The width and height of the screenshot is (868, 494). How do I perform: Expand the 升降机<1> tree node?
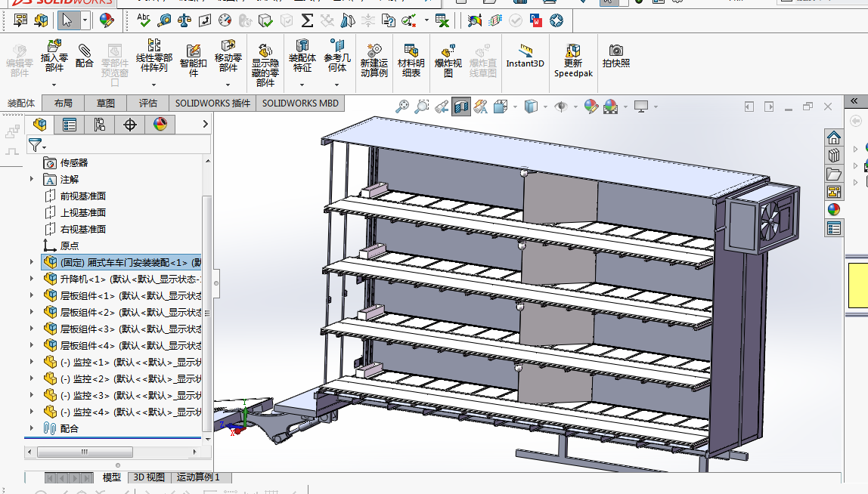32,279
